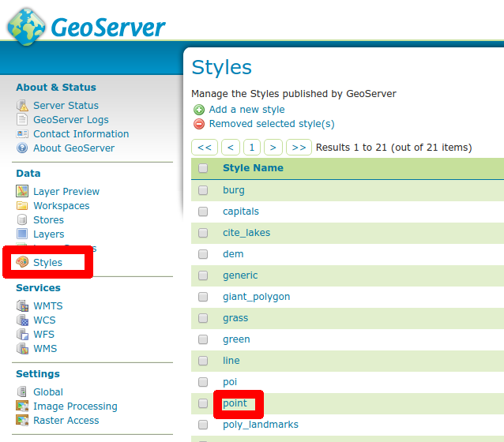
Task: Check the poi style checkbox
Action: [203, 382]
